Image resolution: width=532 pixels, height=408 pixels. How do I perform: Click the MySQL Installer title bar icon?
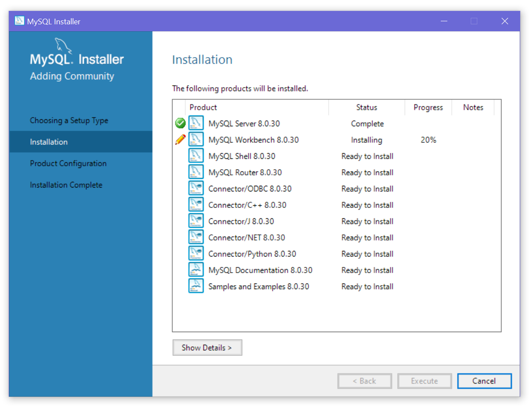[20, 21]
